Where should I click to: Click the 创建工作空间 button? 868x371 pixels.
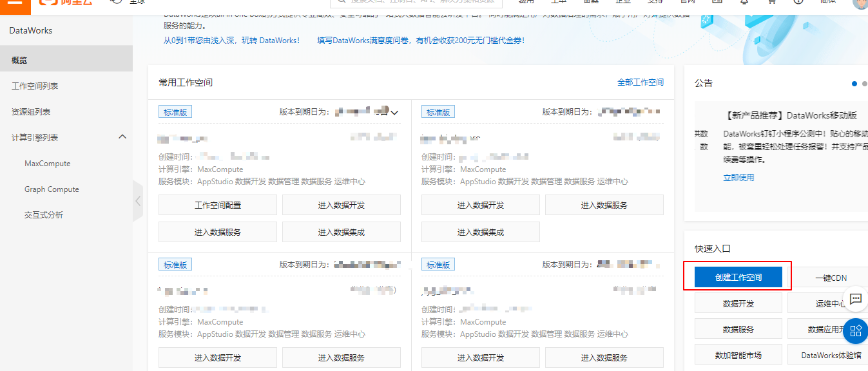pos(738,277)
